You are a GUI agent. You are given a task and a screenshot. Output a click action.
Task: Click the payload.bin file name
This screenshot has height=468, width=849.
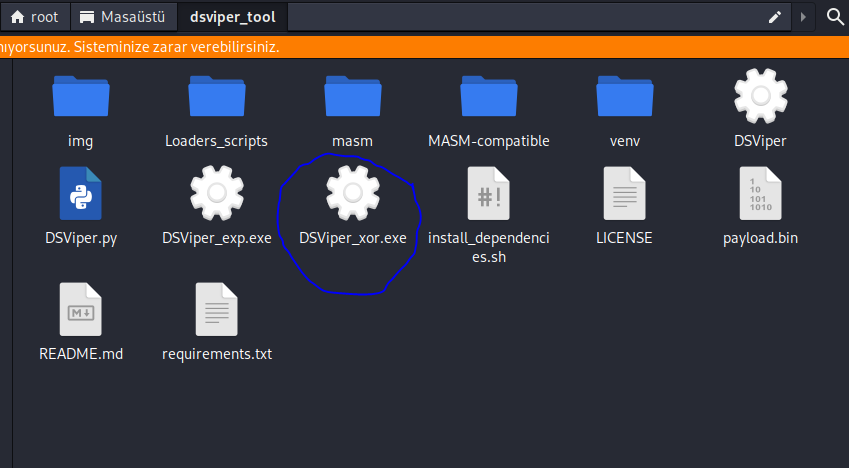click(x=761, y=238)
